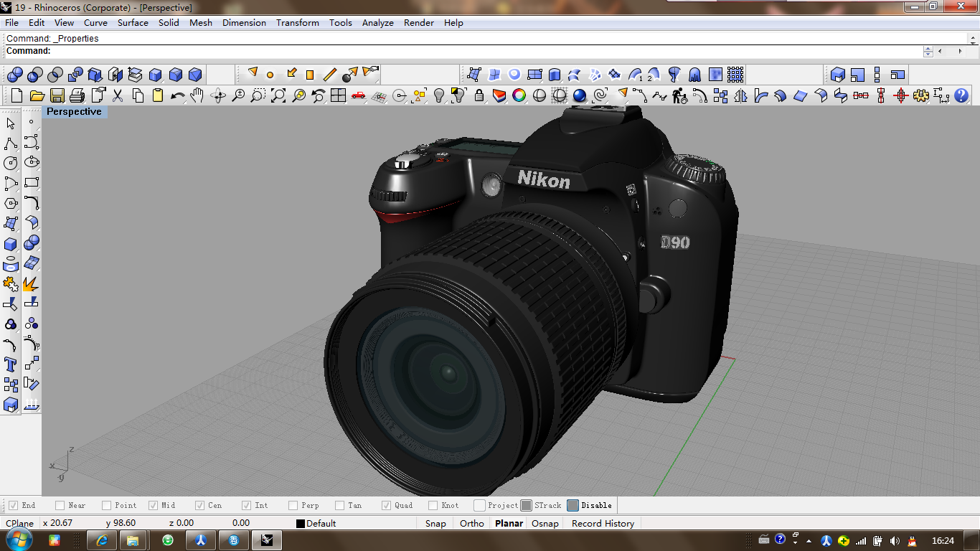The image size is (980, 551).
Task: Click the blue Render sphere icon
Action: [x=580, y=95]
